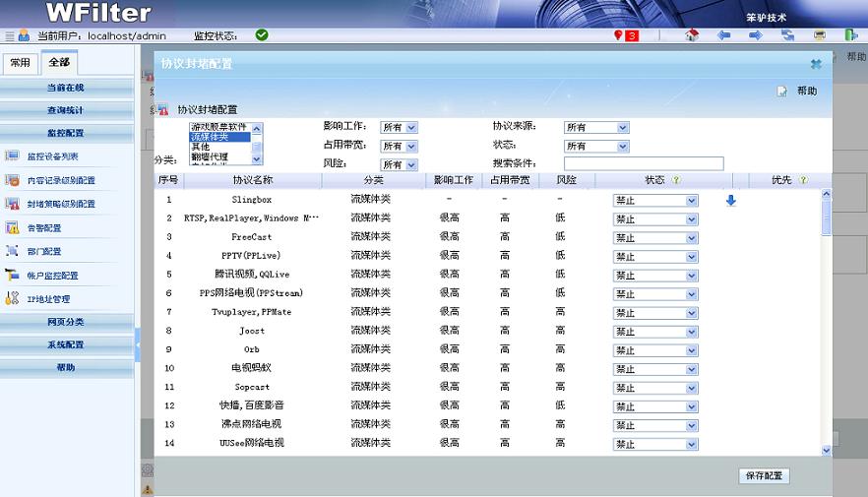The height and width of the screenshot is (497, 868).
Task: Click the printer icon in top toolbar
Action: [x=820, y=35]
